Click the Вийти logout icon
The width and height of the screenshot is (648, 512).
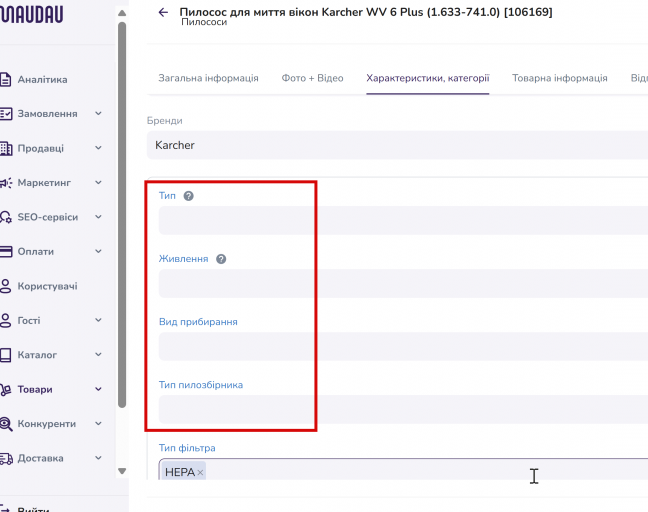[x=4, y=508]
